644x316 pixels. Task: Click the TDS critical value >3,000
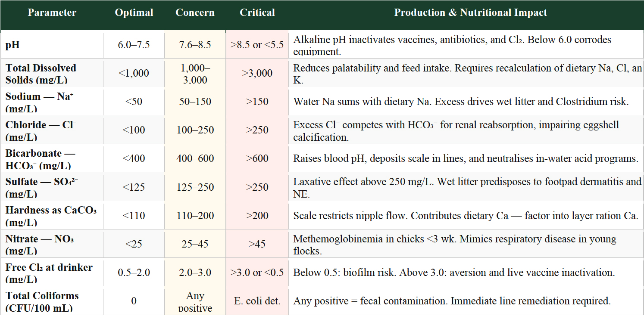(x=257, y=74)
